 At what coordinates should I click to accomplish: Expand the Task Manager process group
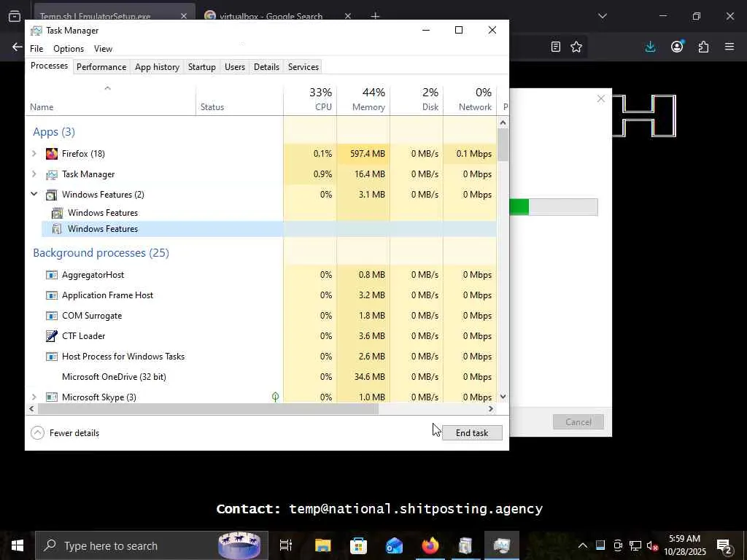coord(34,174)
